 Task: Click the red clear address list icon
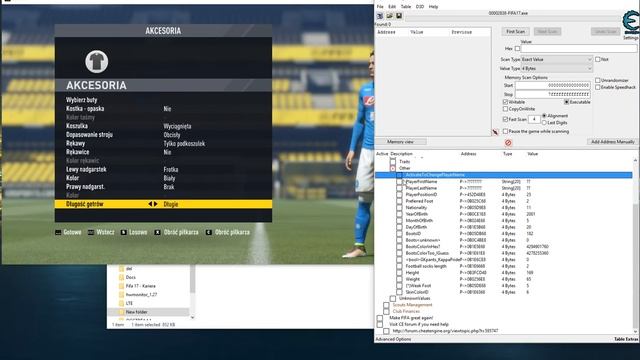(x=508, y=142)
